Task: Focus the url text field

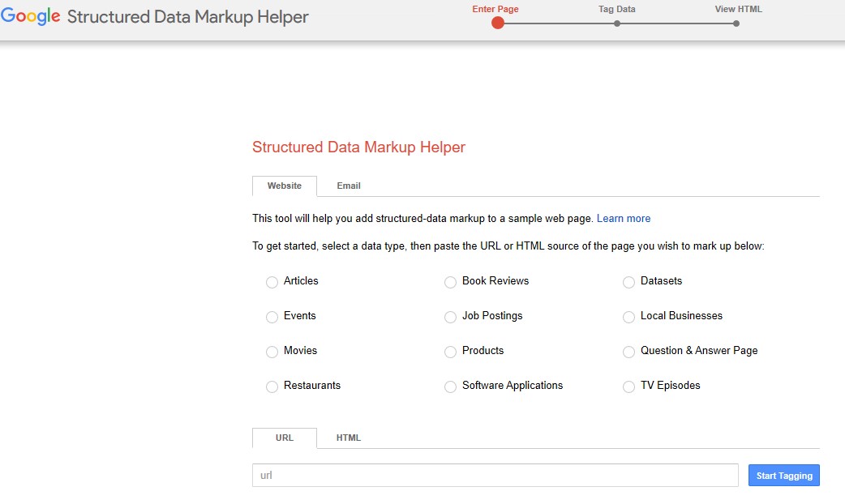Action: click(x=495, y=476)
